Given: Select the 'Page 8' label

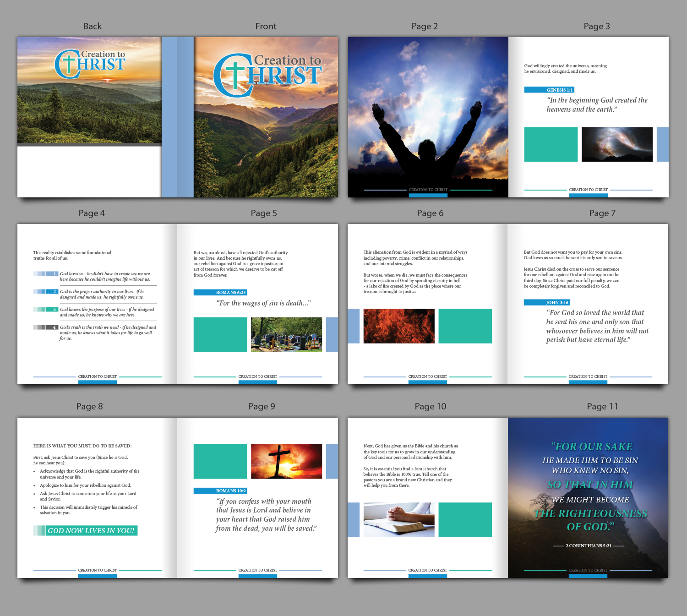Looking at the screenshot, I should (x=89, y=406).
